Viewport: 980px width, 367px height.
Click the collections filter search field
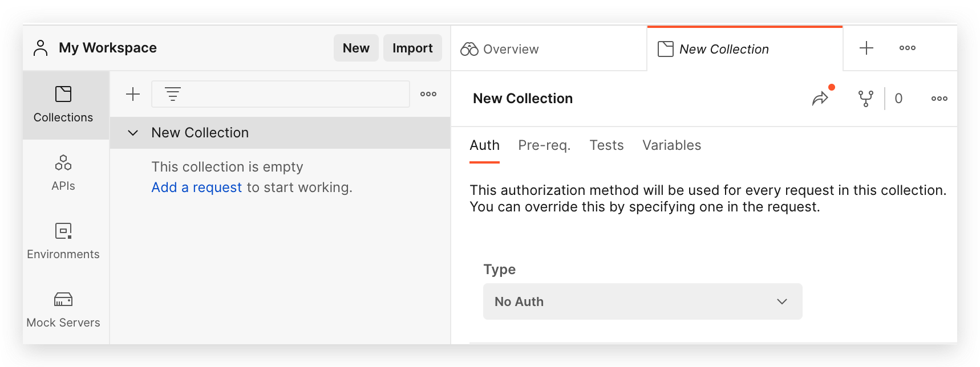tap(291, 94)
